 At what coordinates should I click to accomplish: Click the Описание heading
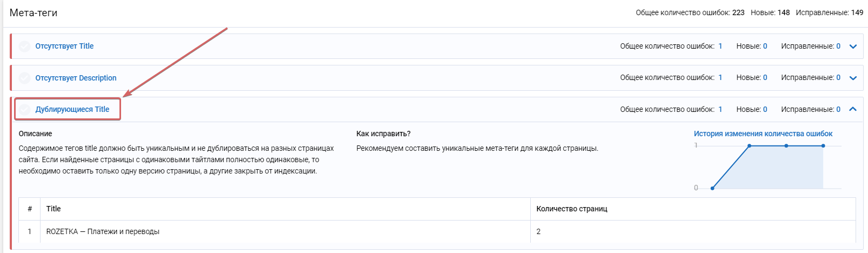coord(35,134)
